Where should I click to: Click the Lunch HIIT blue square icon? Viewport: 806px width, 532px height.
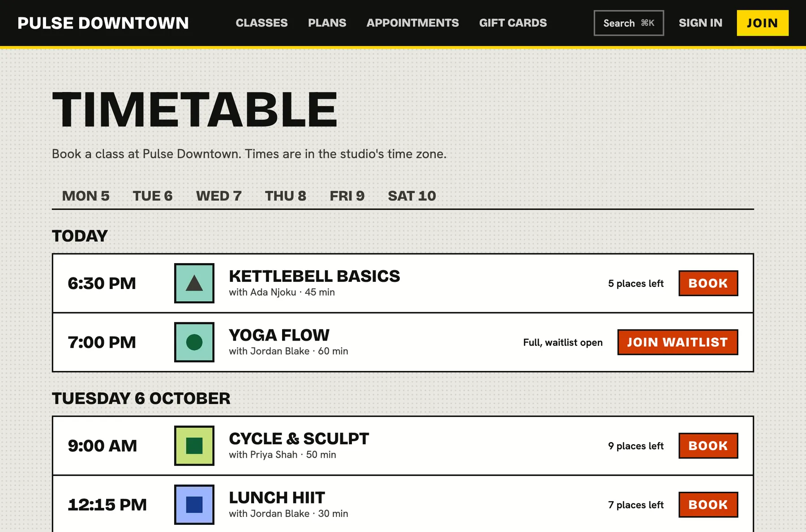coord(194,505)
